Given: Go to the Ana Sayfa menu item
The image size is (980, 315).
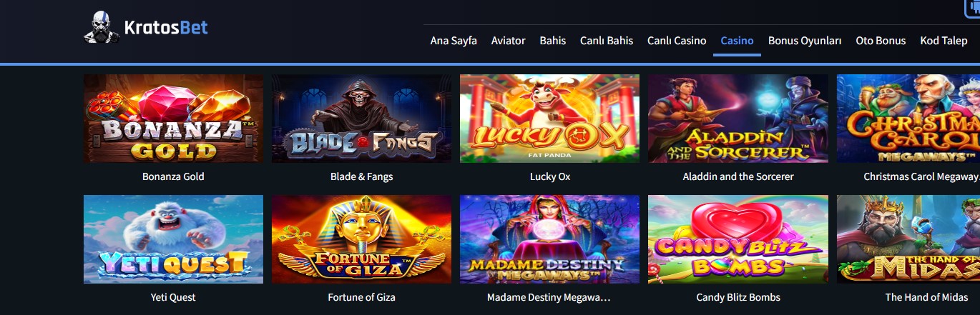Looking at the screenshot, I should point(454,41).
